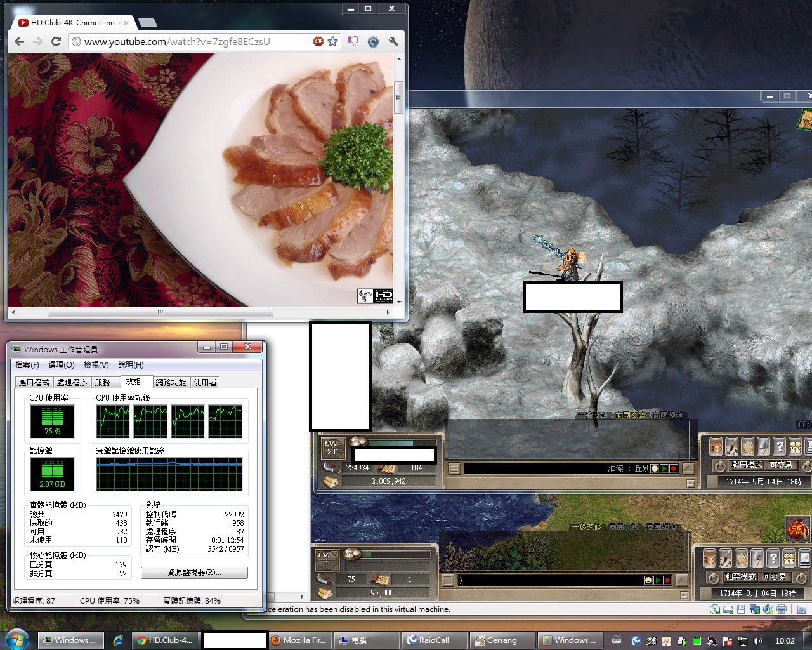
Task: Toggle 和平模式 peace mode in lower game
Action: pyautogui.click(x=740, y=577)
